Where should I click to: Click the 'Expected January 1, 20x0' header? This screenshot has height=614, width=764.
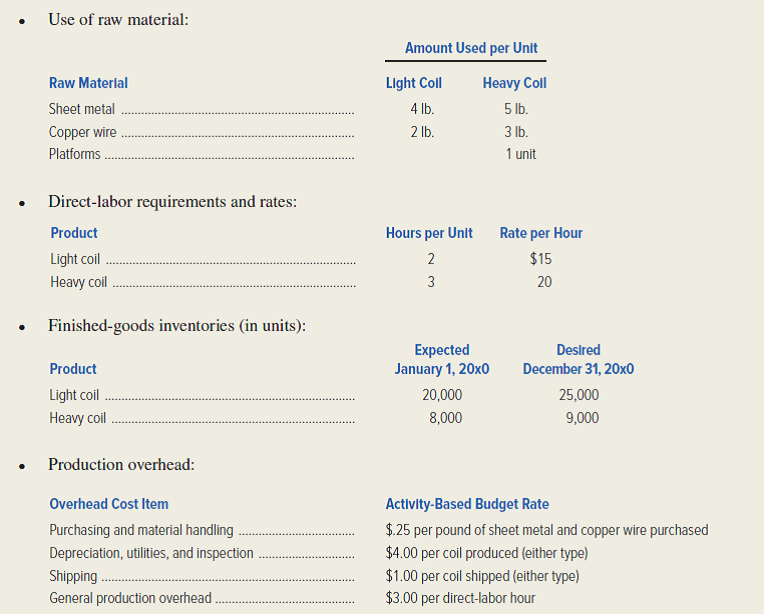[442, 359]
